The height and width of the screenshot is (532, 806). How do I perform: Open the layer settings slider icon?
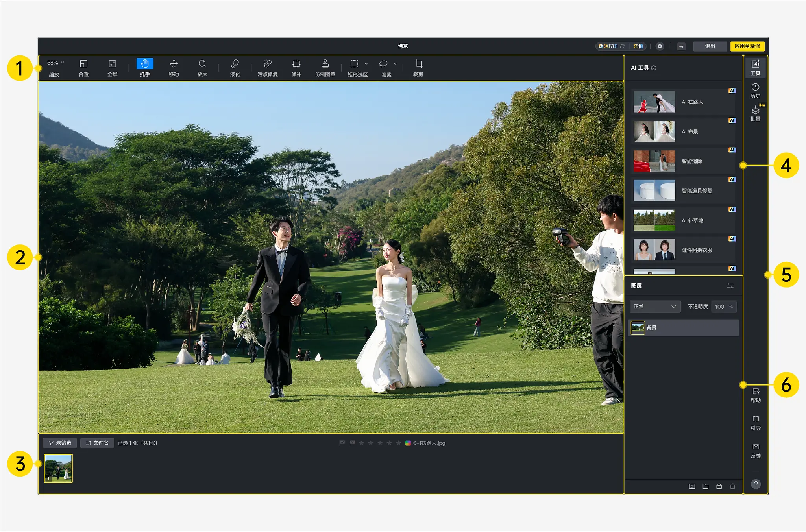coord(730,286)
